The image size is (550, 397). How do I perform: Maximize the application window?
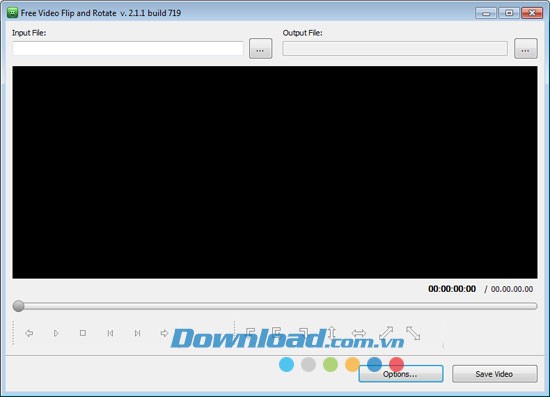coord(509,13)
